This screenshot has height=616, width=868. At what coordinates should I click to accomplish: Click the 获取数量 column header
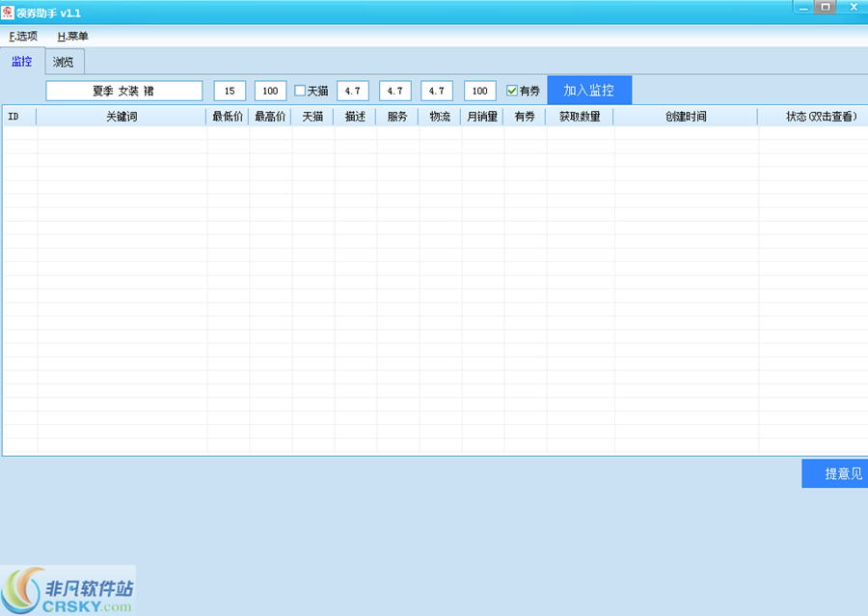tap(580, 116)
